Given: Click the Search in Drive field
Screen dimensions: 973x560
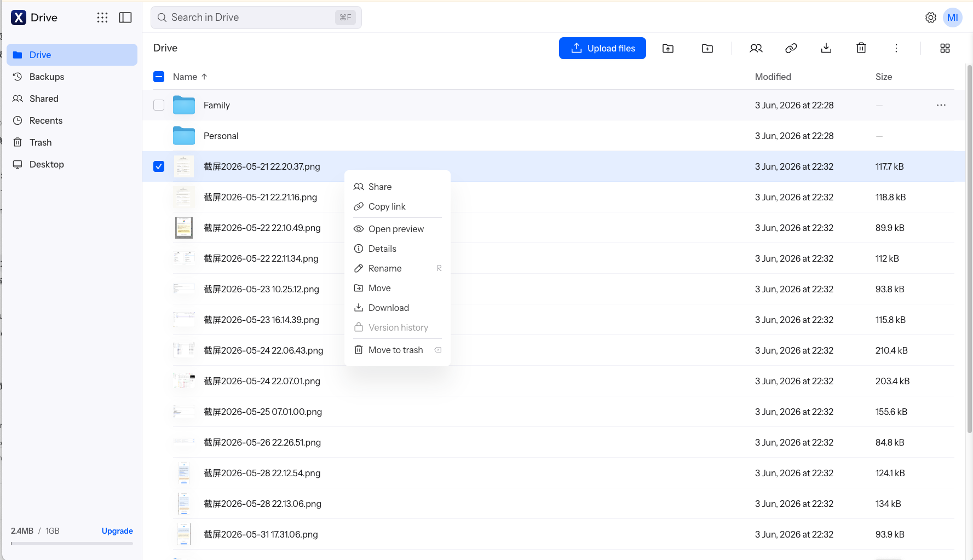Looking at the screenshot, I should 256,18.
